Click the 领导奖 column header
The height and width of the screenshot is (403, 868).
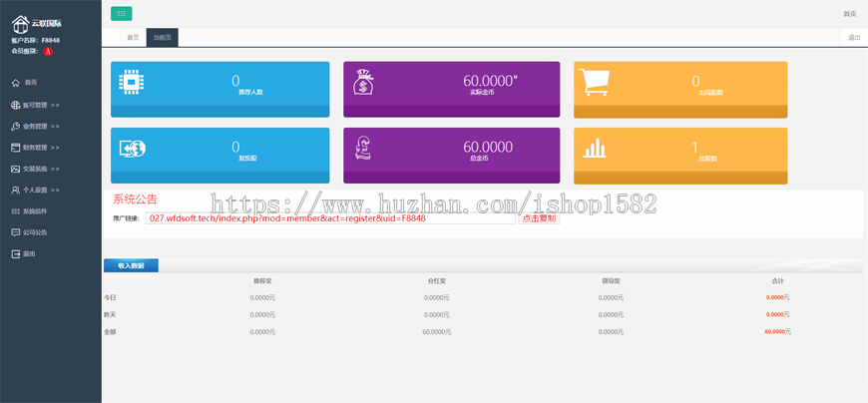[612, 281]
